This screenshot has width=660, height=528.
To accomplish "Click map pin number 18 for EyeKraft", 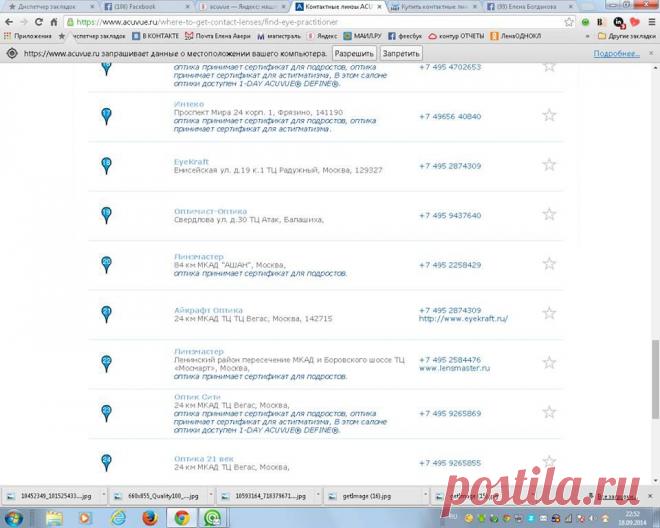I will tap(106, 165).
